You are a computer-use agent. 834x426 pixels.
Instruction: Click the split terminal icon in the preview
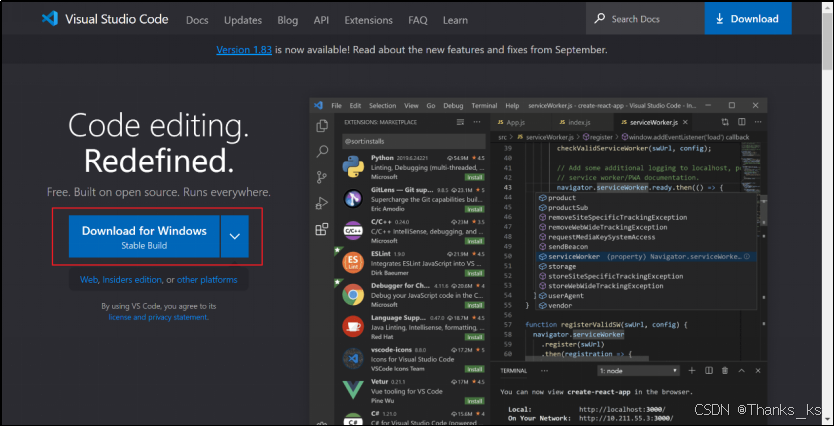[708, 371]
